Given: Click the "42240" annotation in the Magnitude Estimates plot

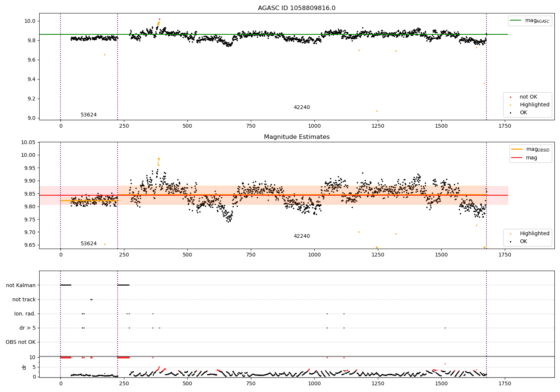Looking at the screenshot, I should tap(302, 236).
